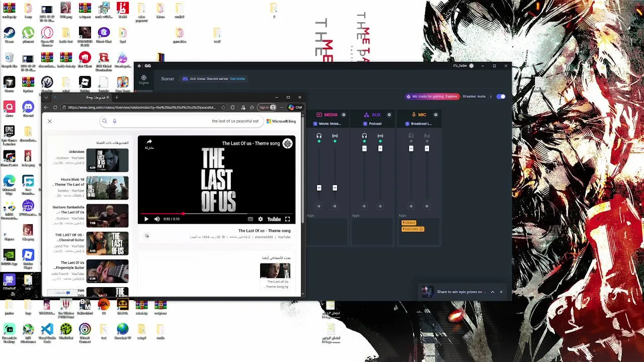Click the Steam desktop shortcut icon
Viewport: 644px width, 362px height.
pyautogui.click(x=9, y=33)
